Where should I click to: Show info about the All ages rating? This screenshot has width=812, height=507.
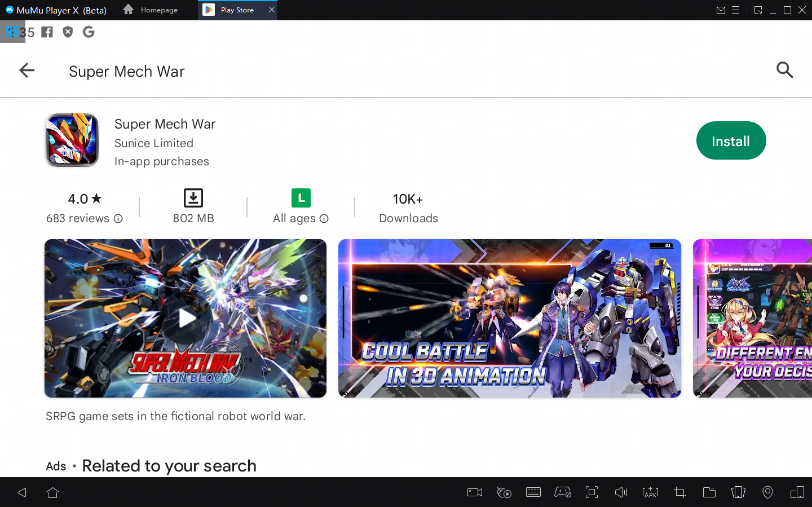tap(324, 219)
